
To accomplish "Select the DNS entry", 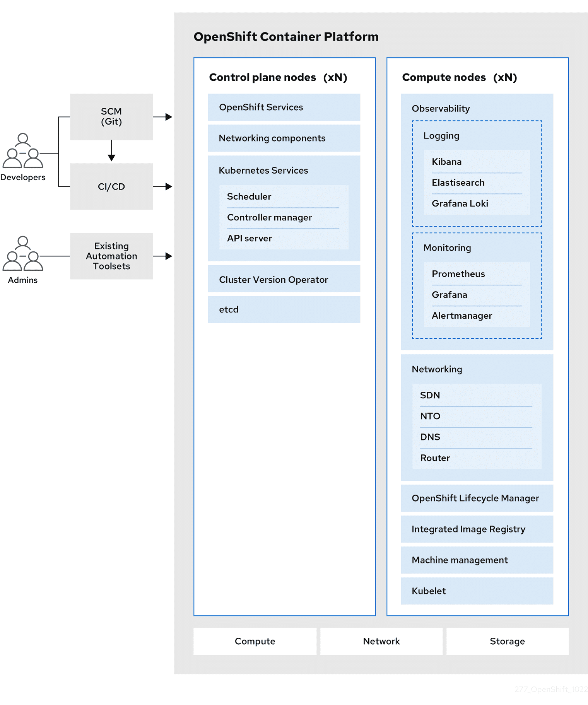I will pos(477,437).
